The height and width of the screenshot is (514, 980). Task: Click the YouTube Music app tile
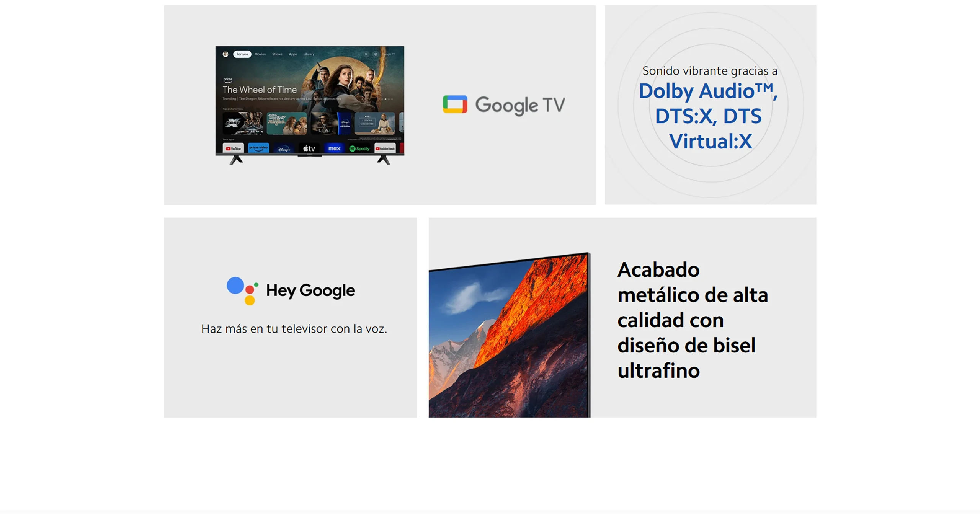(x=385, y=148)
